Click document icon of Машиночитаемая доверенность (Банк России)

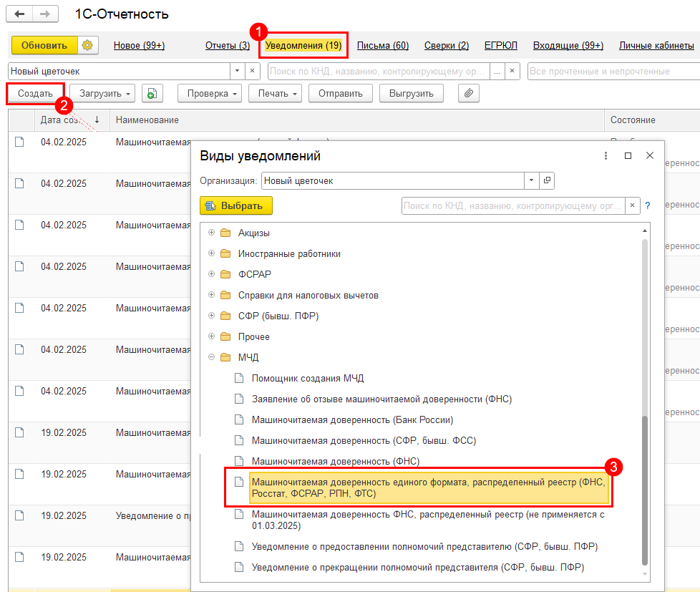pos(239,419)
